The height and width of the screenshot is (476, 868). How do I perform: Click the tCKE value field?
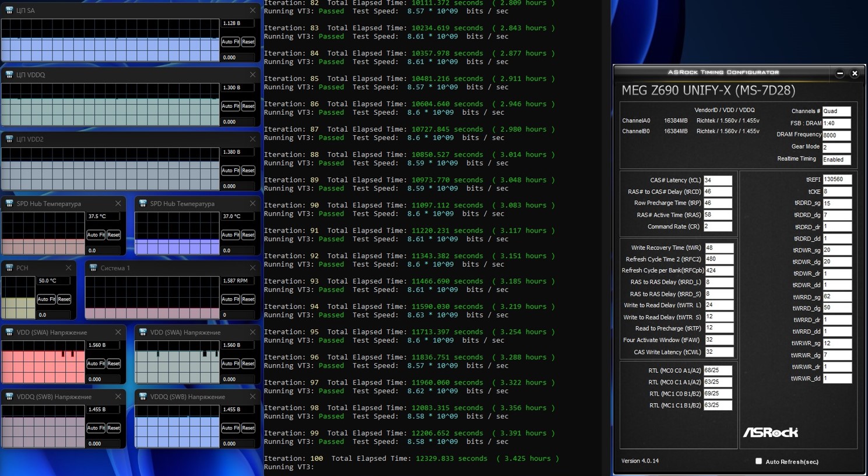[x=837, y=192]
